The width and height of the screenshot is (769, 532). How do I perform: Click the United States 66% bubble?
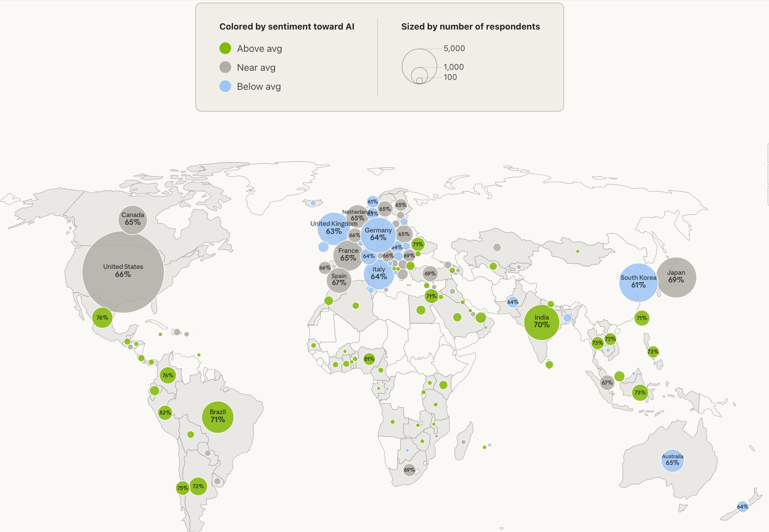123,271
